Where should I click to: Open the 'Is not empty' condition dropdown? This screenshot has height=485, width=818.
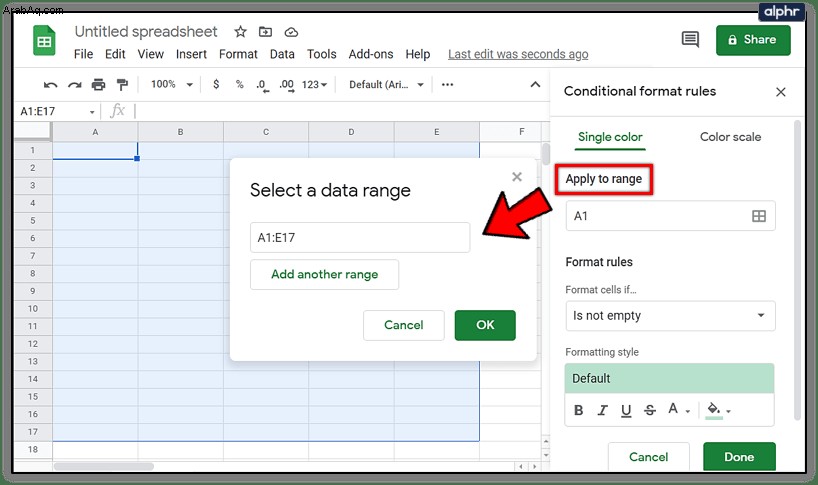670,316
